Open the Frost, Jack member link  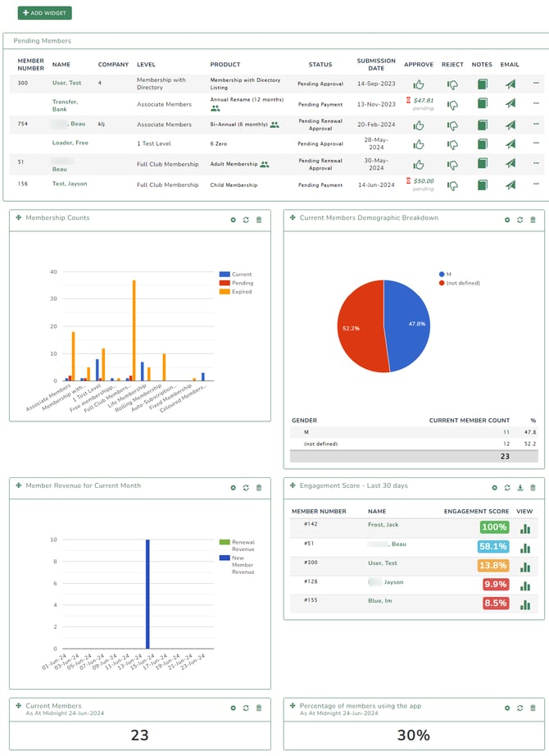point(382,524)
